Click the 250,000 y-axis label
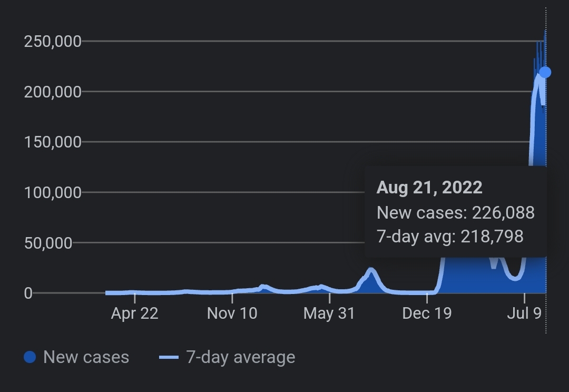 [x=53, y=41]
